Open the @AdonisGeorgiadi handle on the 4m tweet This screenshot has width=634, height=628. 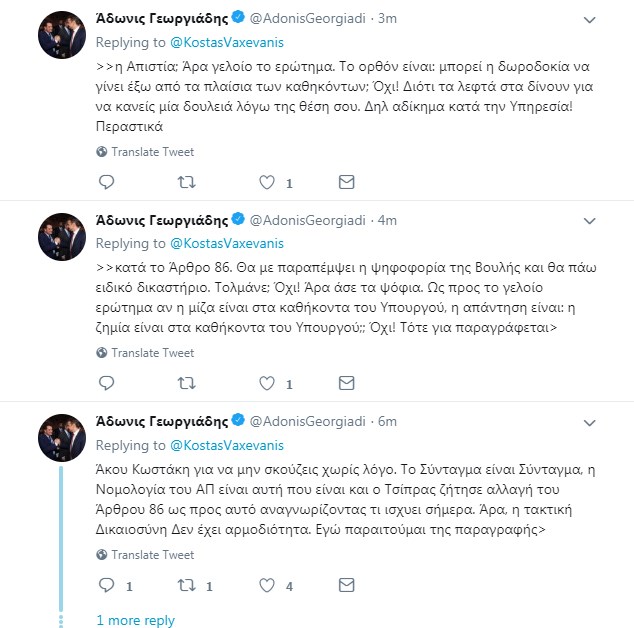pyautogui.click(x=308, y=220)
